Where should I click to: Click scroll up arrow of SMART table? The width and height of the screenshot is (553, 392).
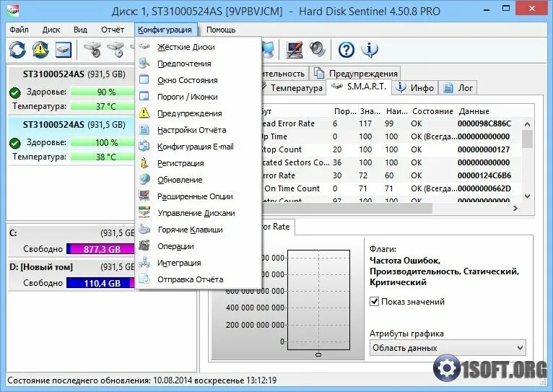click(527, 124)
